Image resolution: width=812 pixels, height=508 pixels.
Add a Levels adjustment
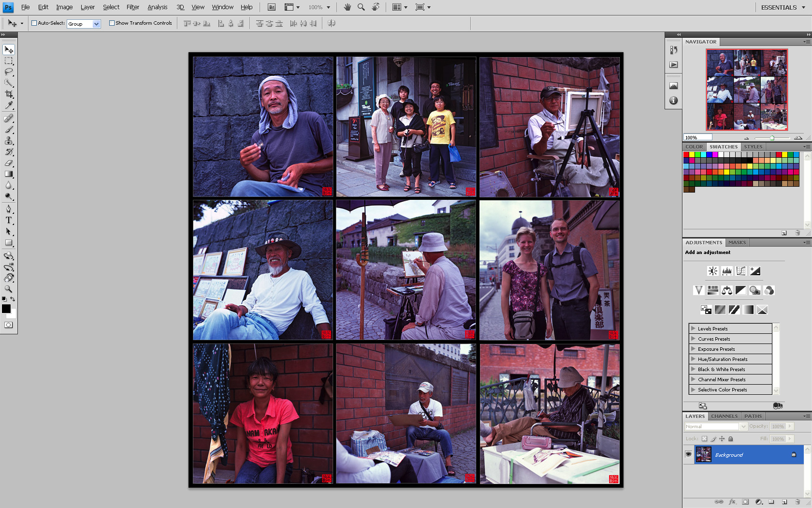tap(726, 271)
